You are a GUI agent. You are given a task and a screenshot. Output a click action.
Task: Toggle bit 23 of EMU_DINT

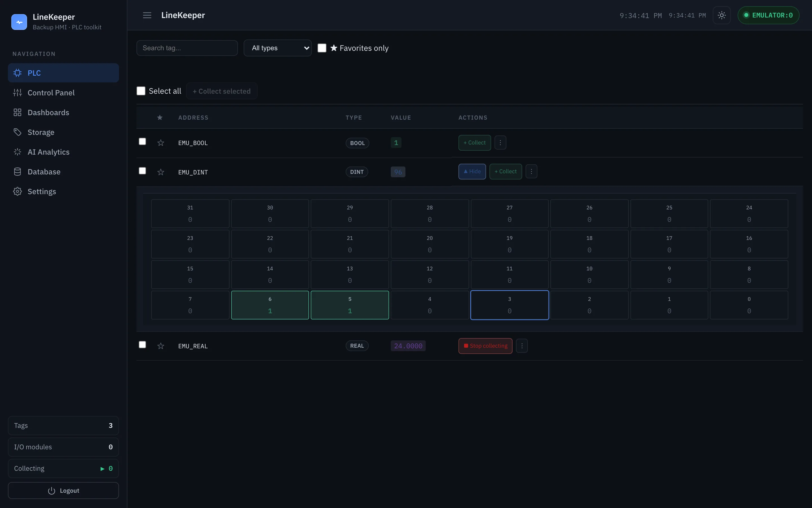190,244
